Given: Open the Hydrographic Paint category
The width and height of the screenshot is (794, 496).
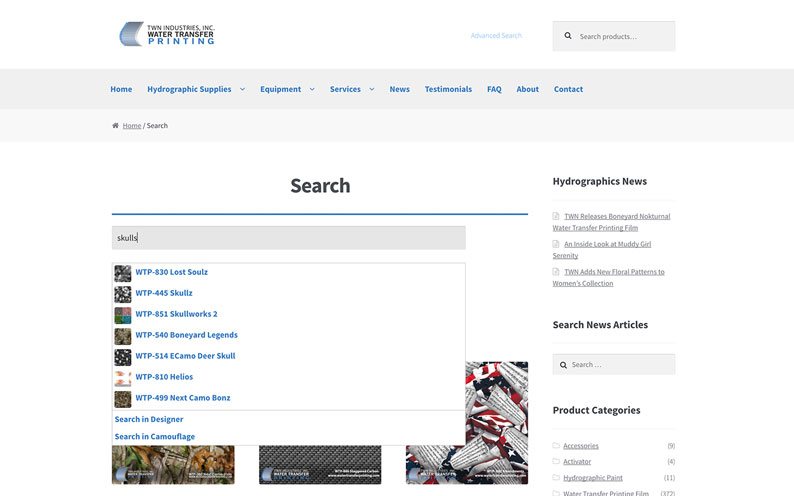Looking at the screenshot, I should 593,478.
